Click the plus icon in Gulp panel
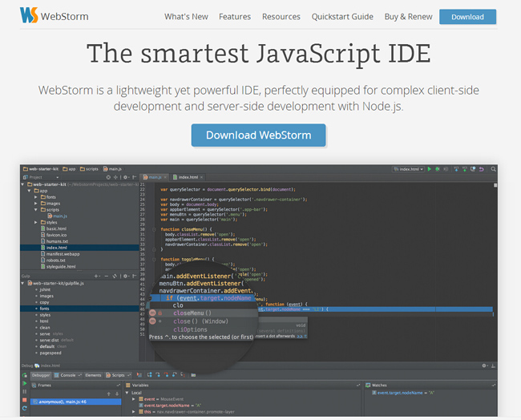The height and width of the screenshot is (420, 521). (96, 276)
